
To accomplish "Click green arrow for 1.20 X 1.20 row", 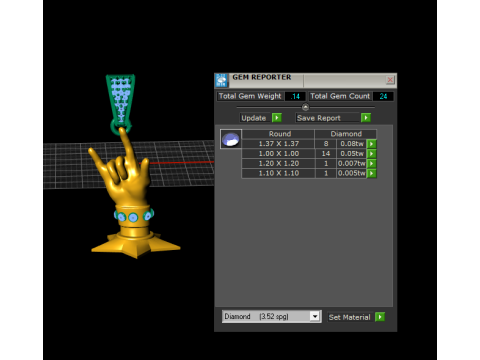I will pyautogui.click(x=371, y=163).
